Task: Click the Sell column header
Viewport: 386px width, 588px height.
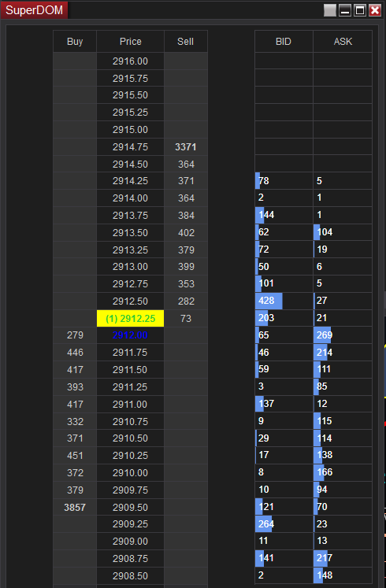Action: pyautogui.click(x=186, y=41)
